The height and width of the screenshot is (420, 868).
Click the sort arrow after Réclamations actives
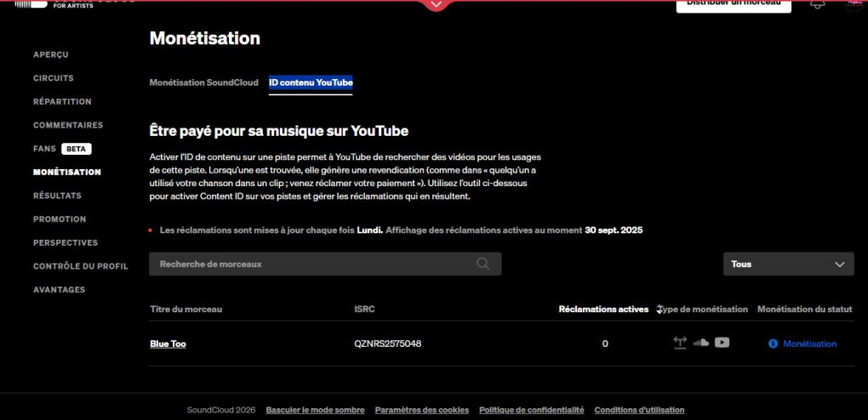(x=660, y=309)
